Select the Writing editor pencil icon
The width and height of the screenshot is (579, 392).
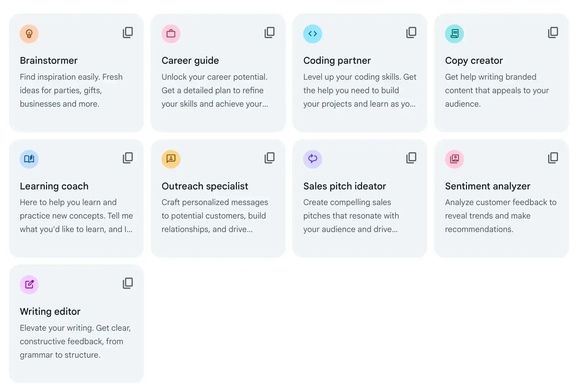point(29,284)
